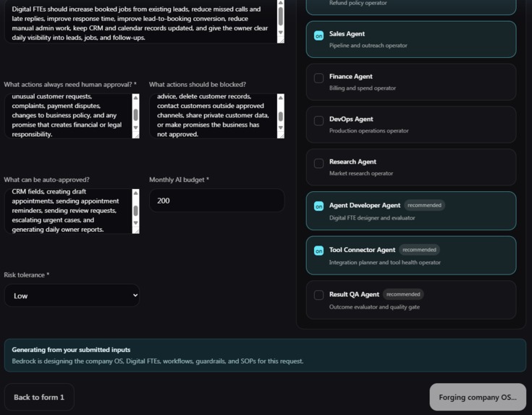The image size is (532, 415).
Task: Click the auto-approved scrollbar thumb
Action: [x=136, y=211]
